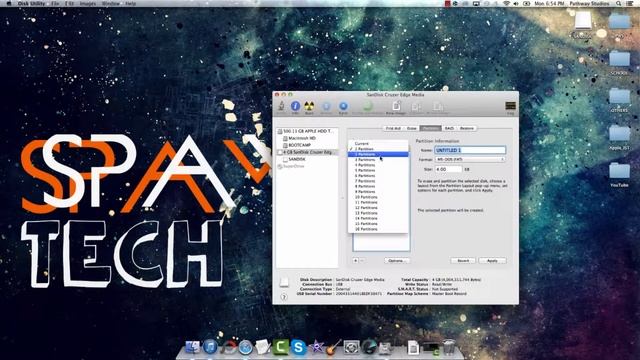640x360 pixels.
Task: Choose 1 Partition layout option
Action: [x=378, y=149]
